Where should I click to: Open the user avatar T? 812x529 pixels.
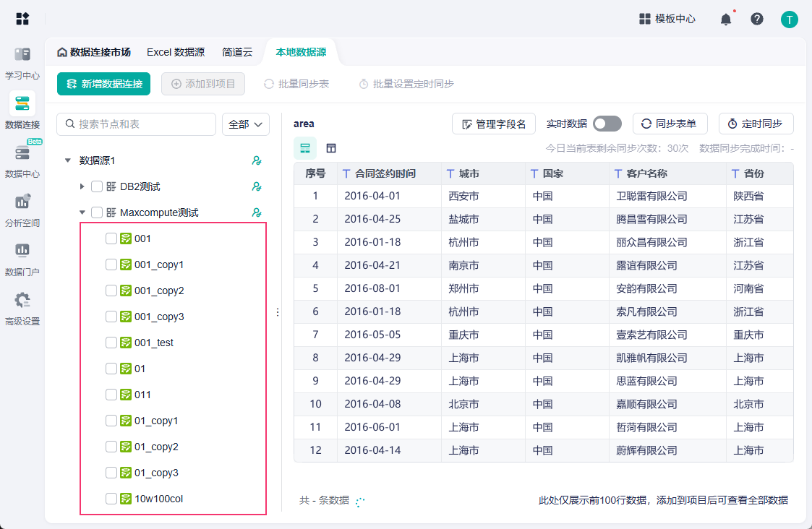[789, 20]
